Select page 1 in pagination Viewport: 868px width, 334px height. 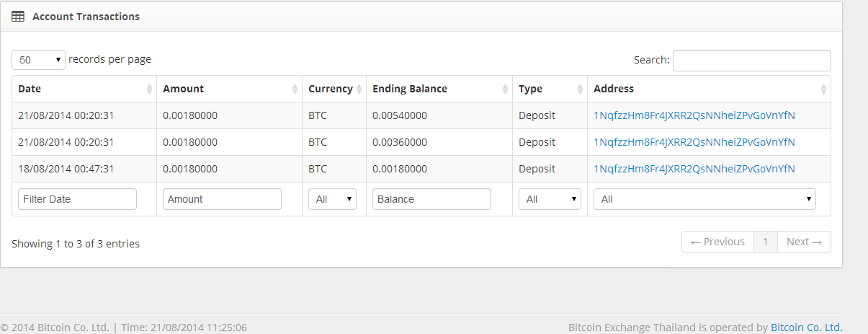[x=766, y=242]
